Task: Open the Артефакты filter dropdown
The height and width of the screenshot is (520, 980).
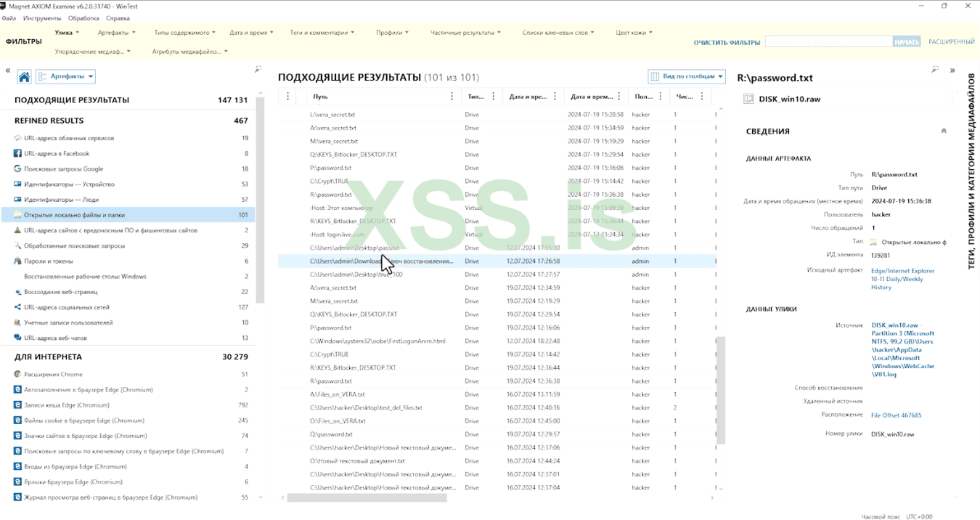Action: pos(117,32)
